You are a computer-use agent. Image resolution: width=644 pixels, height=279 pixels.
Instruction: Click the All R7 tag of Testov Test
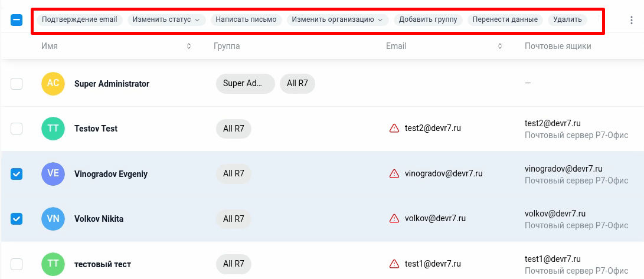[x=234, y=129]
